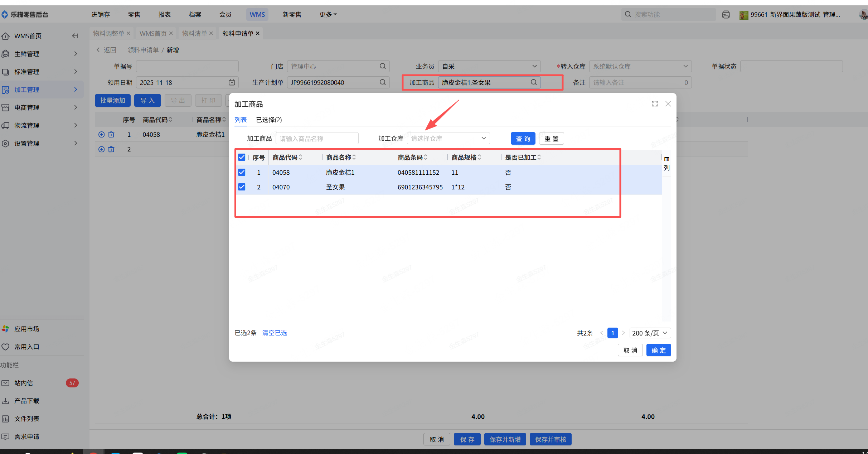This screenshot has width=868, height=454.
Task: Delete row 1 using trash icon
Action: [111, 135]
